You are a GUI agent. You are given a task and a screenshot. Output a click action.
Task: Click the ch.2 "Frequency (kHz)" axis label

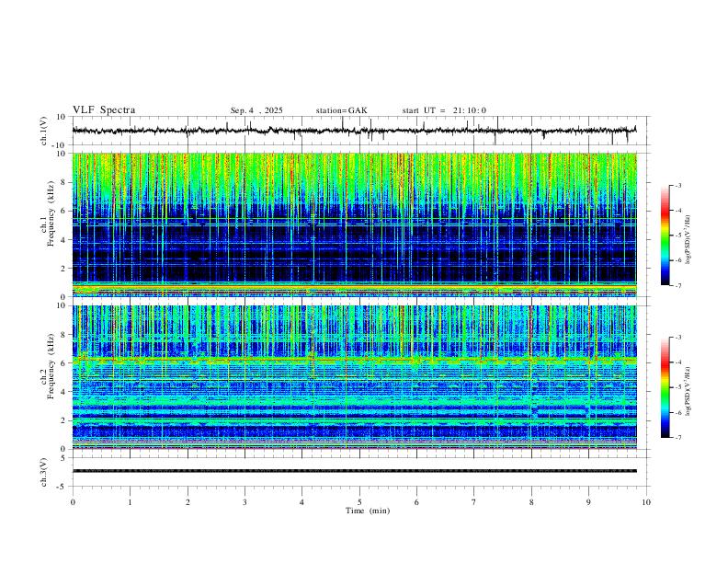51,366
